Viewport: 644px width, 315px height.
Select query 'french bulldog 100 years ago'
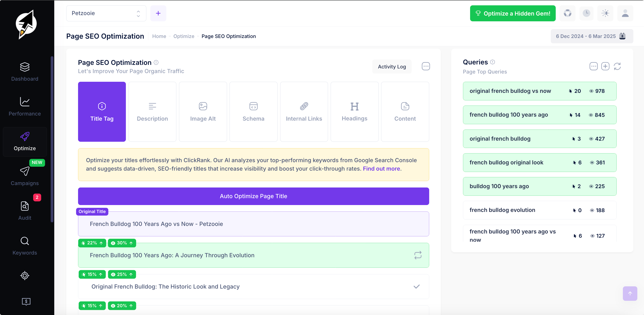(x=539, y=115)
